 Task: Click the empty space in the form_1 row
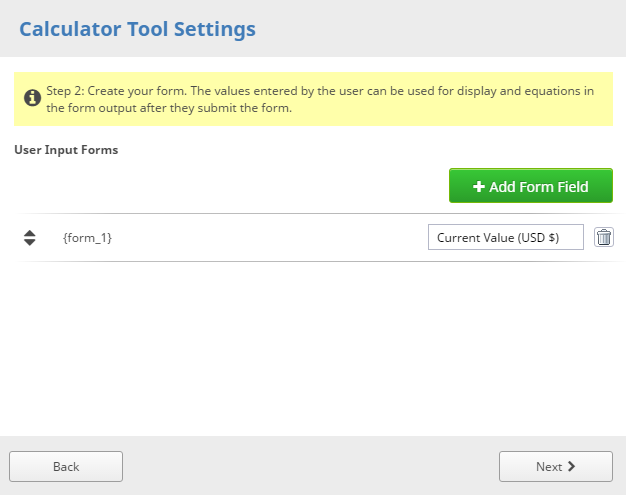click(x=270, y=238)
